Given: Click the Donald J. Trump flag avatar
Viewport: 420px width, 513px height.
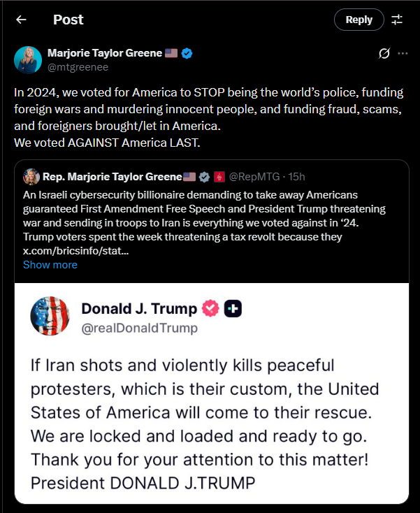Looking at the screenshot, I should click(50, 316).
